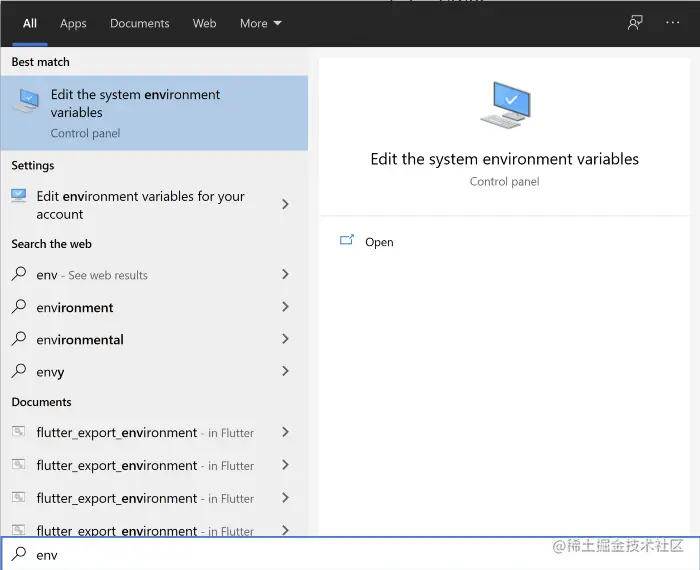Click the Open link in preview pane

379,242
